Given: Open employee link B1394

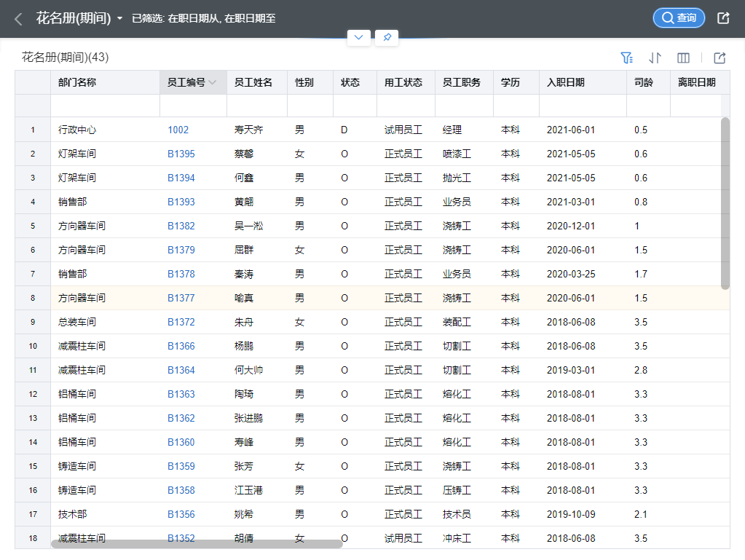Looking at the screenshot, I should (181, 178).
